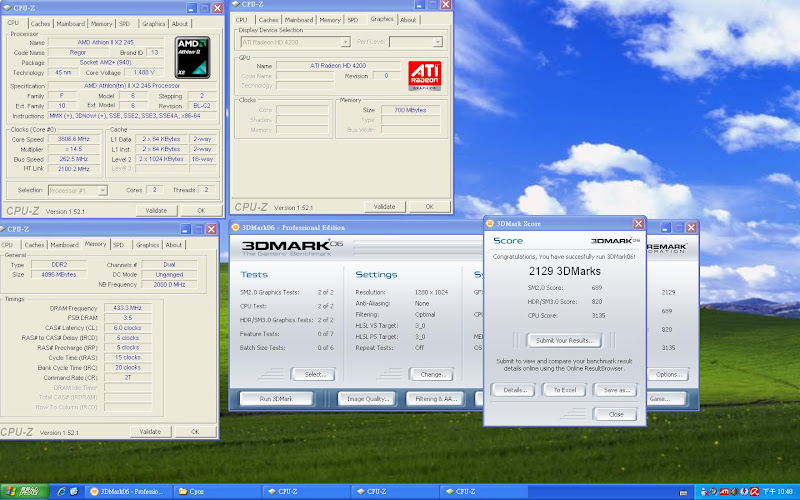Viewport: 800px width, 500px height.
Task: Open the Windows Start menu
Action: click(24, 491)
